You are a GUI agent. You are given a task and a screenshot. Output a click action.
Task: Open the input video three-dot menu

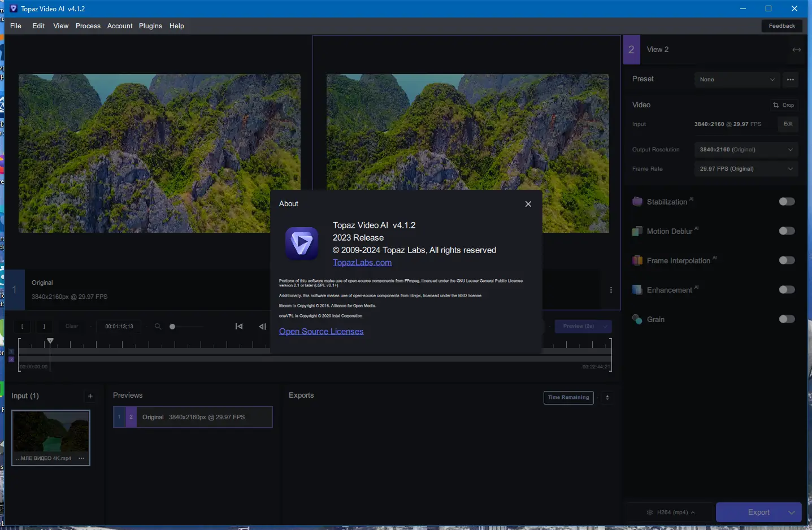tap(81, 458)
